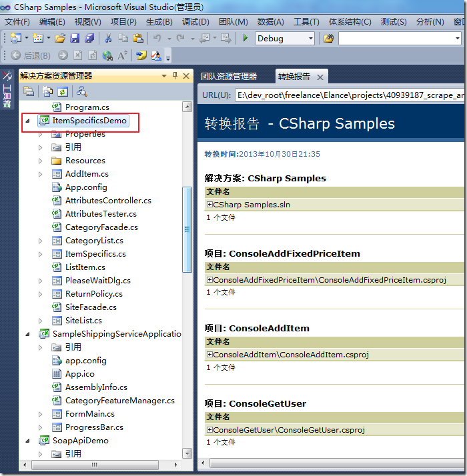
Task: Expand the AddItem.cs node
Action: (41, 174)
